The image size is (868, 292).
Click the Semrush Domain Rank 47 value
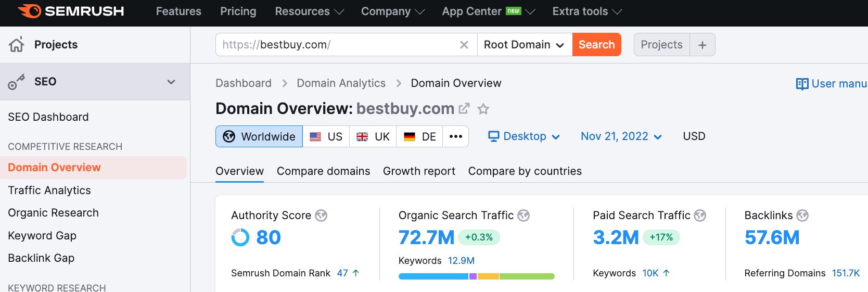point(342,273)
